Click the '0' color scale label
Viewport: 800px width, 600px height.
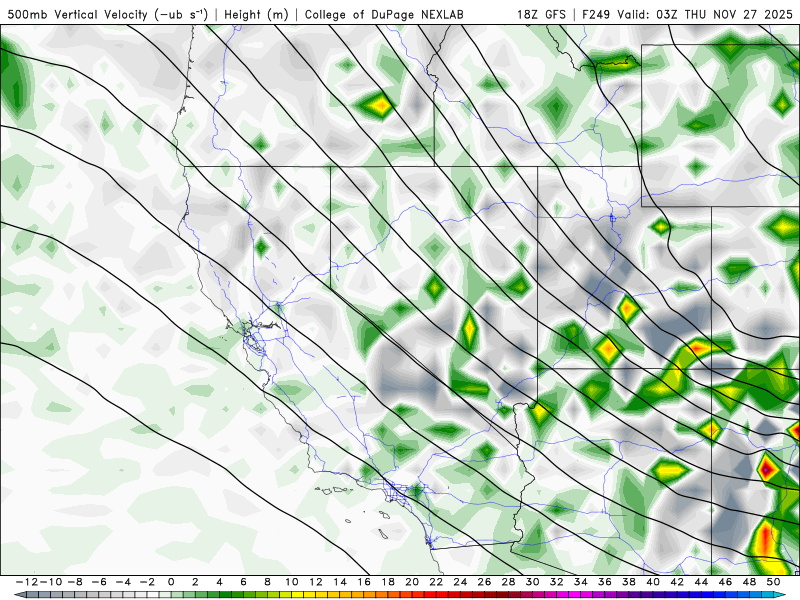pos(171,582)
